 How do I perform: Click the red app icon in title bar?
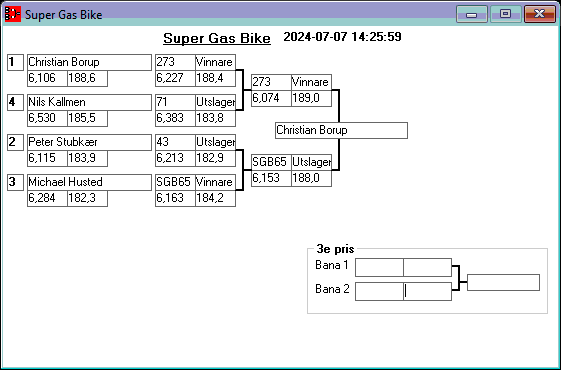click(13, 14)
